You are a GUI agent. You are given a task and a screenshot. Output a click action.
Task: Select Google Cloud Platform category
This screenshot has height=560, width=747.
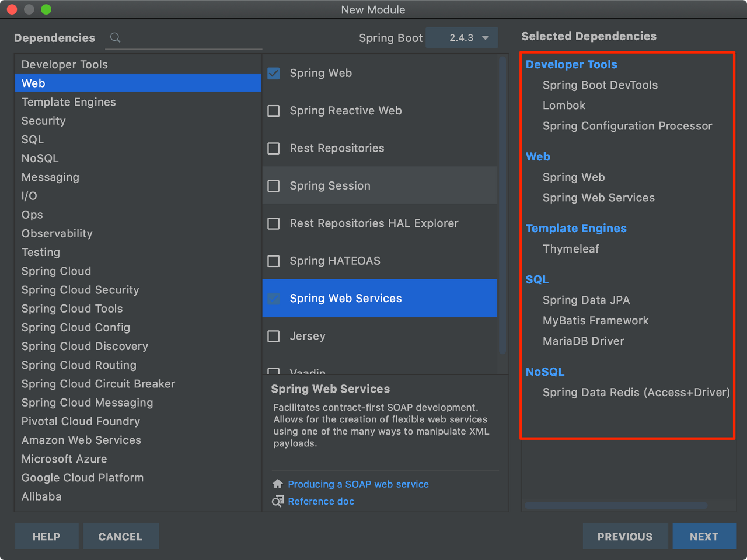coord(138,478)
